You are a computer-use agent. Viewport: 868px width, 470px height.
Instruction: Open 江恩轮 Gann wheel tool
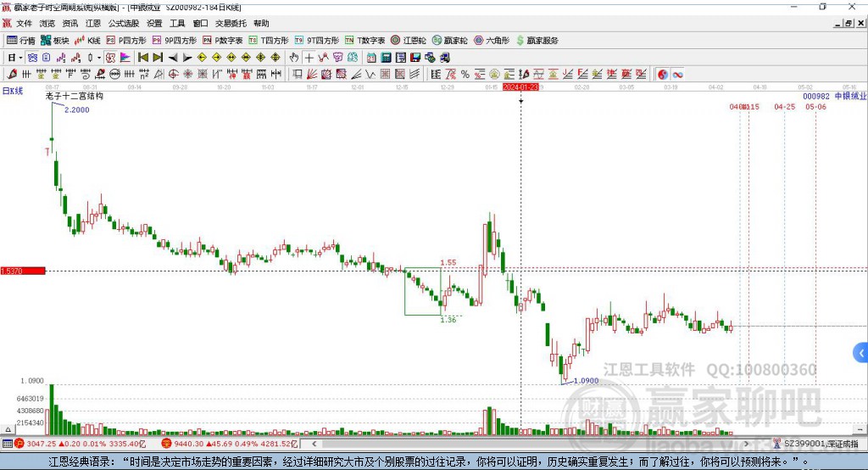coord(409,41)
